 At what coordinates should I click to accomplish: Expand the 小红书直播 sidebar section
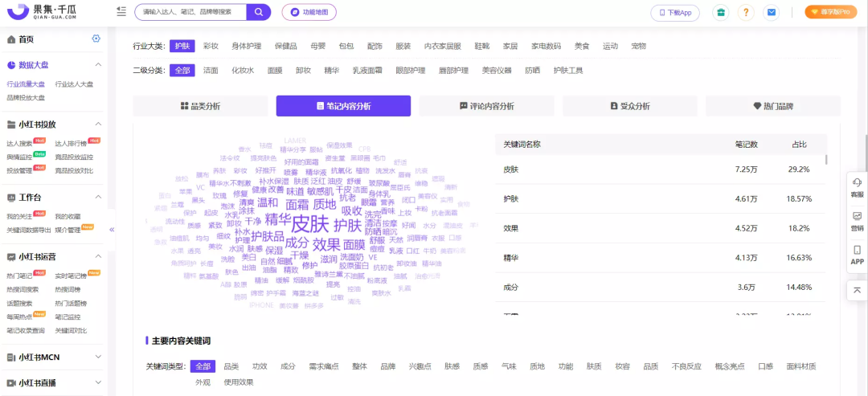tap(99, 382)
